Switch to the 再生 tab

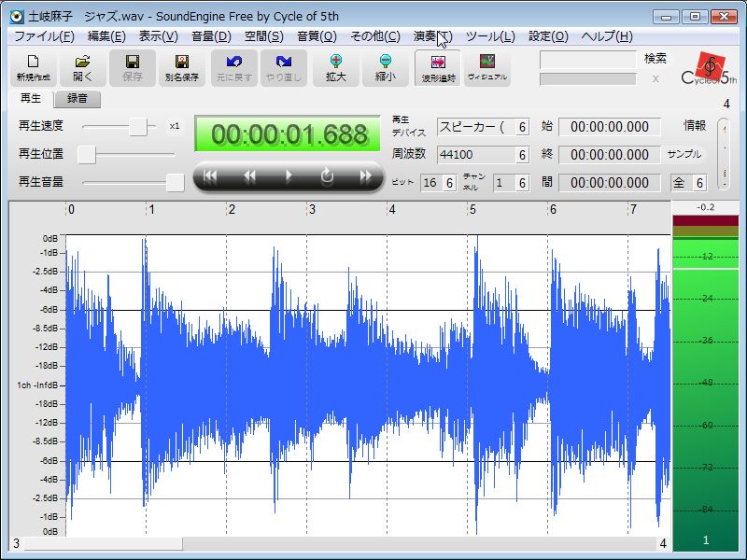[31, 99]
